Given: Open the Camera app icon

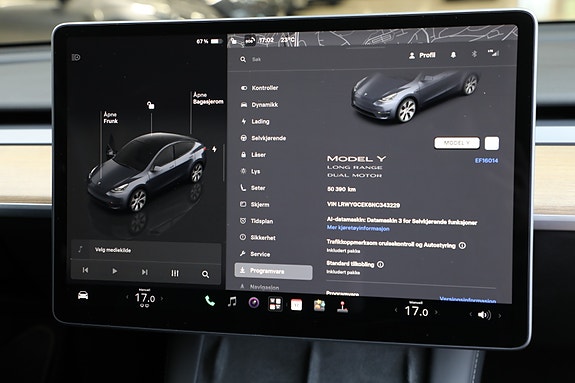Looking at the screenshot, I should click(x=254, y=303).
